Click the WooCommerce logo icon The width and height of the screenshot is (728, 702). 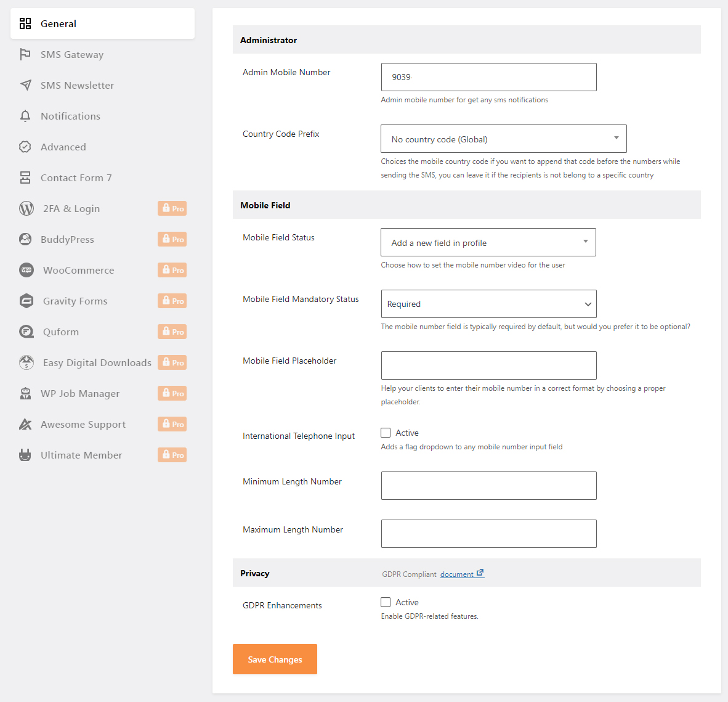click(26, 270)
